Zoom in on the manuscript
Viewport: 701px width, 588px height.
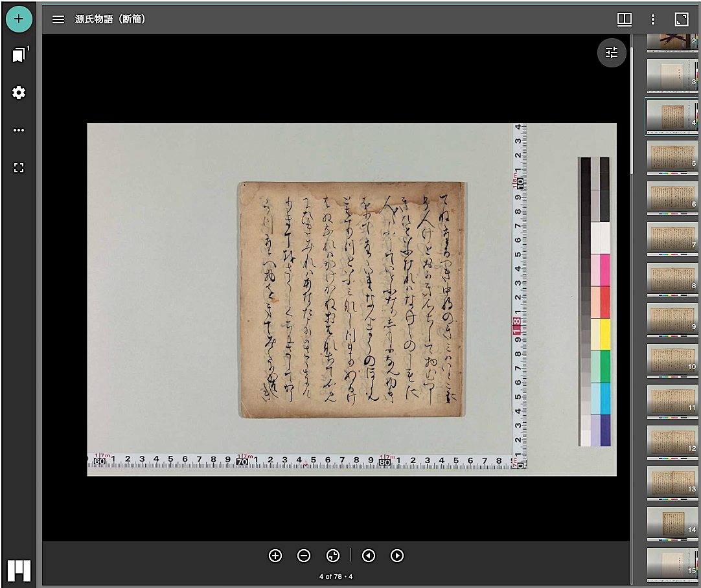tap(275, 556)
